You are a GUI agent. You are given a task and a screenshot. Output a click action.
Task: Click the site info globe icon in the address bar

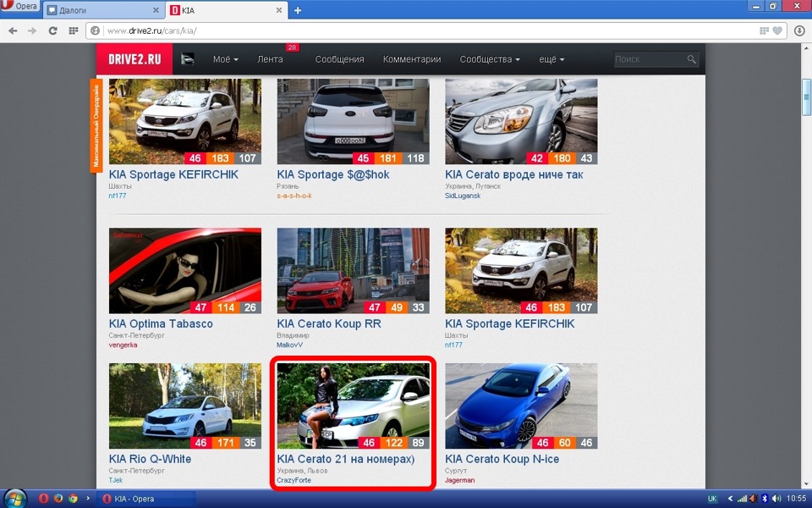coord(96,31)
